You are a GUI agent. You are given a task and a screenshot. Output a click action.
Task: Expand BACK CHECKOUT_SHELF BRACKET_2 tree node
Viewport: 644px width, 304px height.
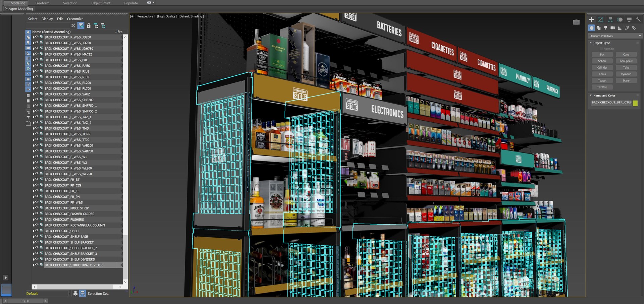33,248
